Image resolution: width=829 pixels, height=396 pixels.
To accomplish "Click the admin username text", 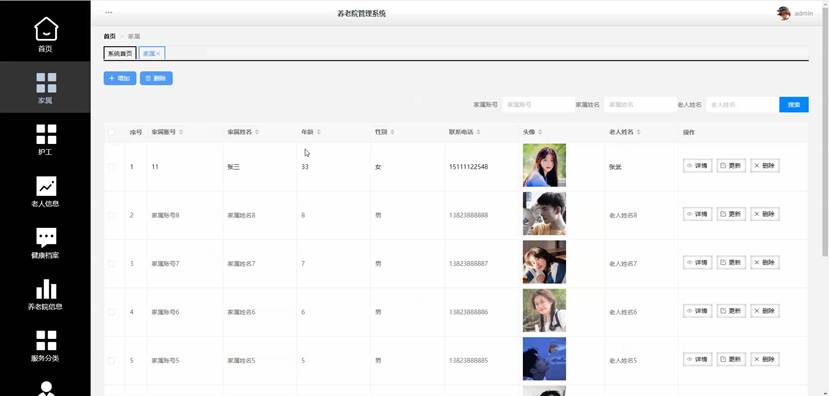I will pyautogui.click(x=804, y=13).
